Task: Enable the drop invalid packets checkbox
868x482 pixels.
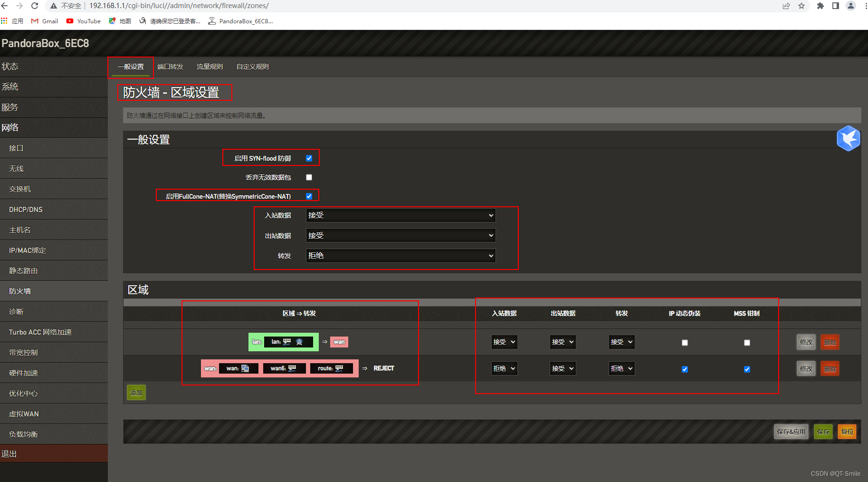Action: [309, 177]
